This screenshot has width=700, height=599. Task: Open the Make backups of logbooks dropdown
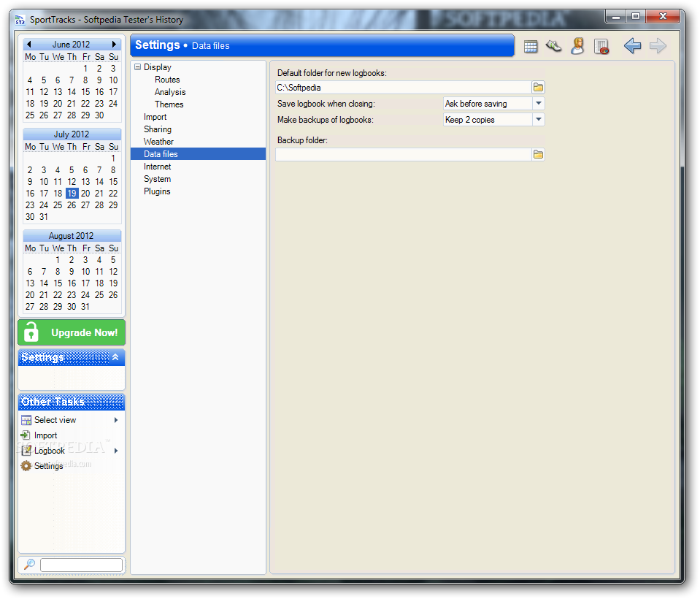click(x=539, y=119)
